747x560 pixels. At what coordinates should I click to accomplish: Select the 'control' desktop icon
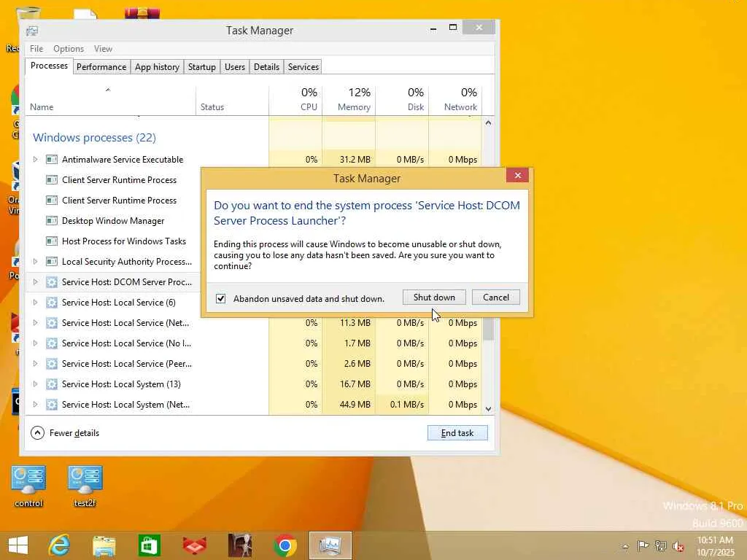click(28, 486)
